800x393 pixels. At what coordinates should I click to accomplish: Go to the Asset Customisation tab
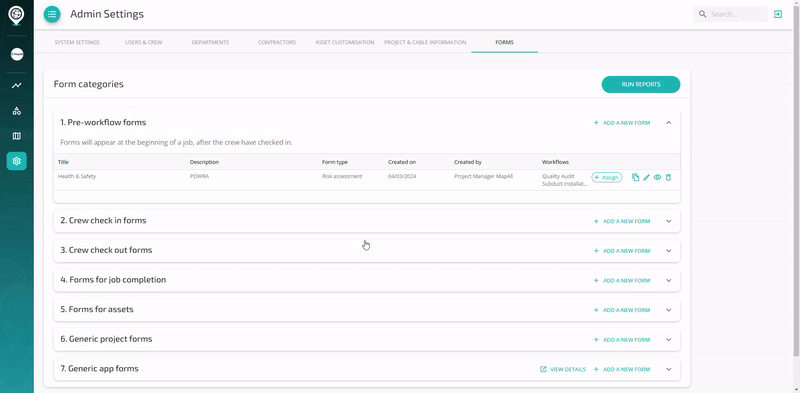point(345,42)
